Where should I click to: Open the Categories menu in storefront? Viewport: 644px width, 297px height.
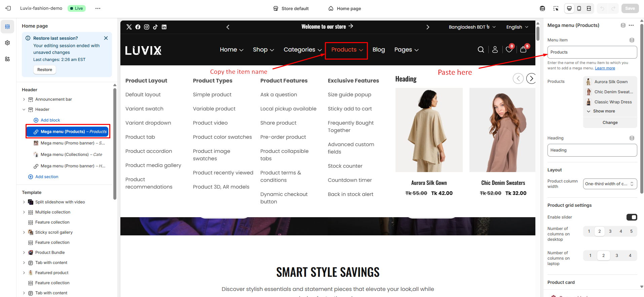click(302, 50)
